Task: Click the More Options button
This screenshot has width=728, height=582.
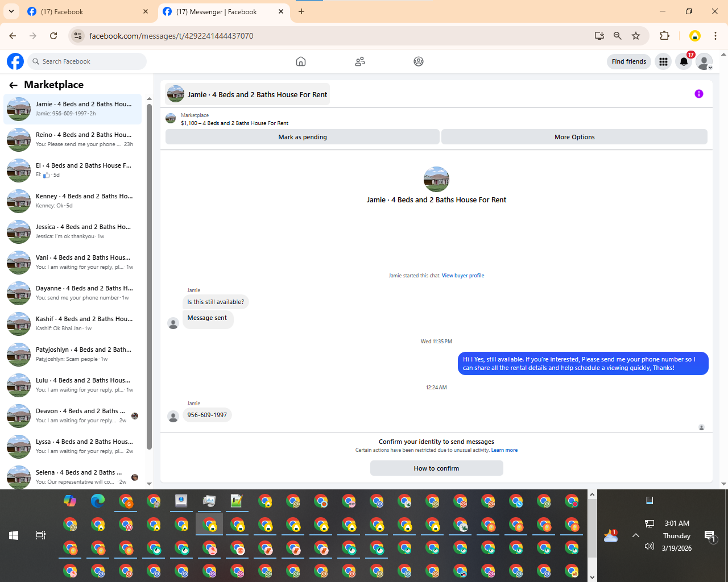Action: pyautogui.click(x=574, y=137)
